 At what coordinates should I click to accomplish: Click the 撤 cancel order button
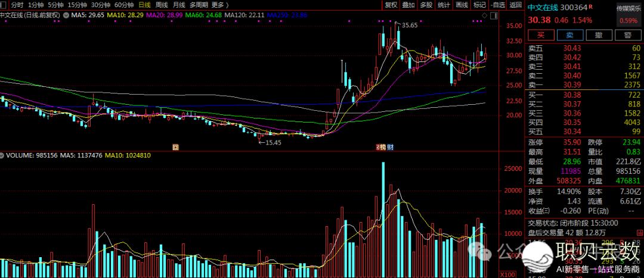coord(598,35)
